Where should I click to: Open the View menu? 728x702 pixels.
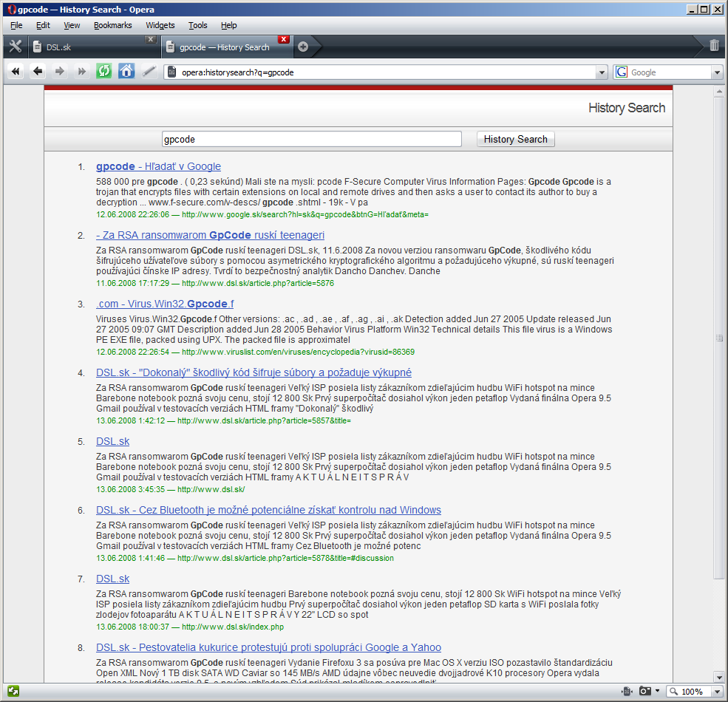tap(72, 26)
